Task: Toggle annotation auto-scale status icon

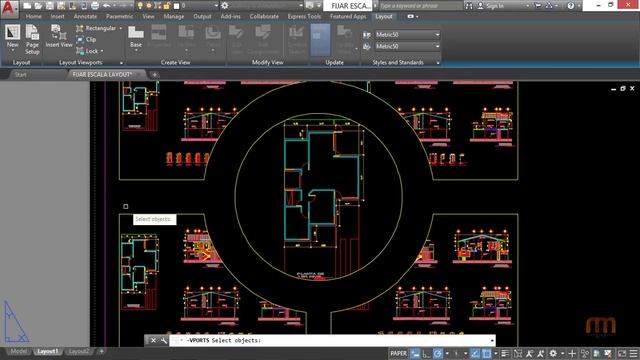Action: pyautogui.click(x=540, y=353)
